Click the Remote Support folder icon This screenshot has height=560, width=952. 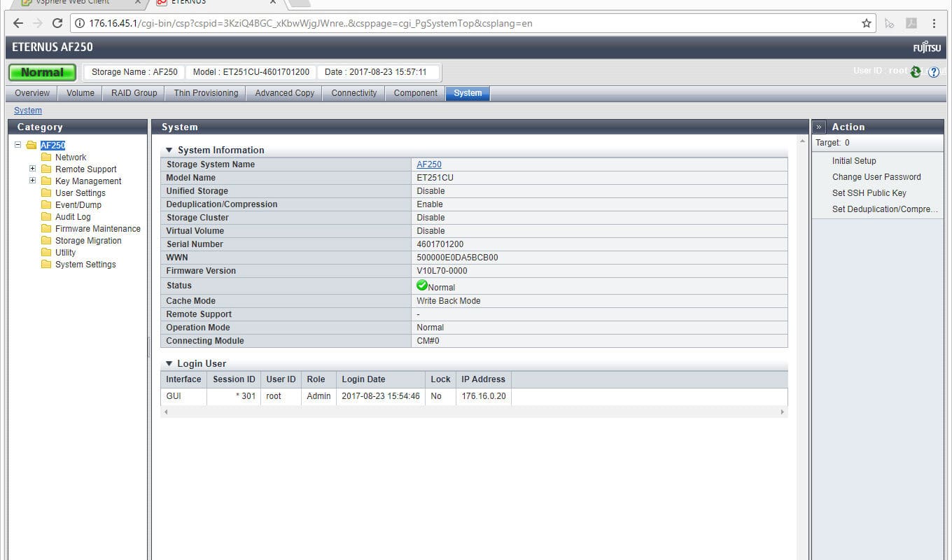[46, 169]
